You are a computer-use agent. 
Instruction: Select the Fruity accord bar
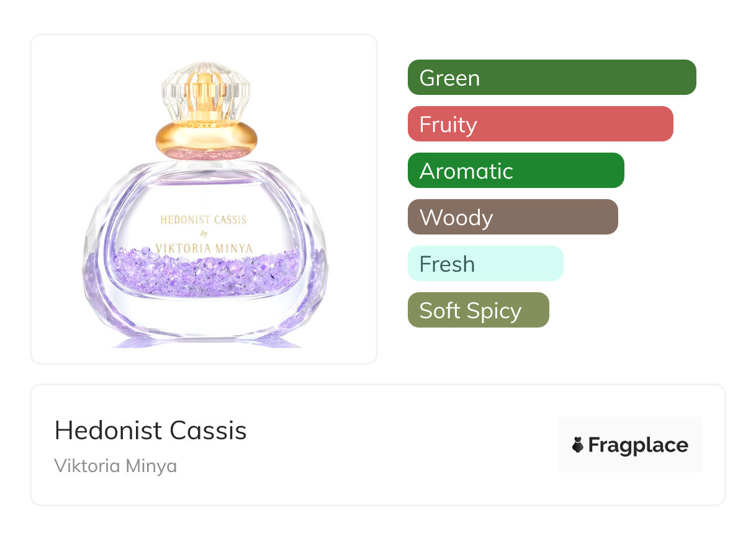pyautogui.click(x=540, y=124)
